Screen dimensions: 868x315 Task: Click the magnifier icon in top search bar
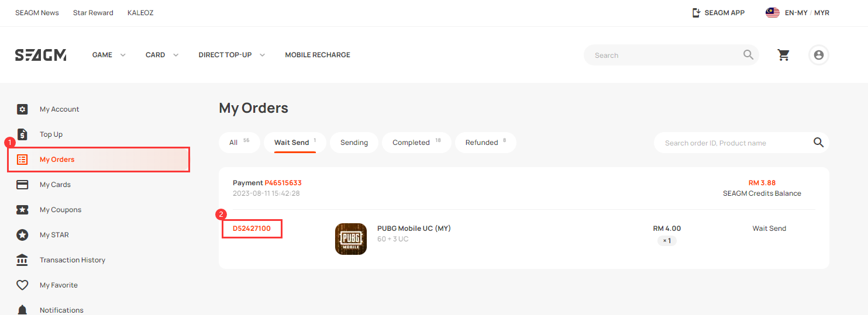coord(748,55)
